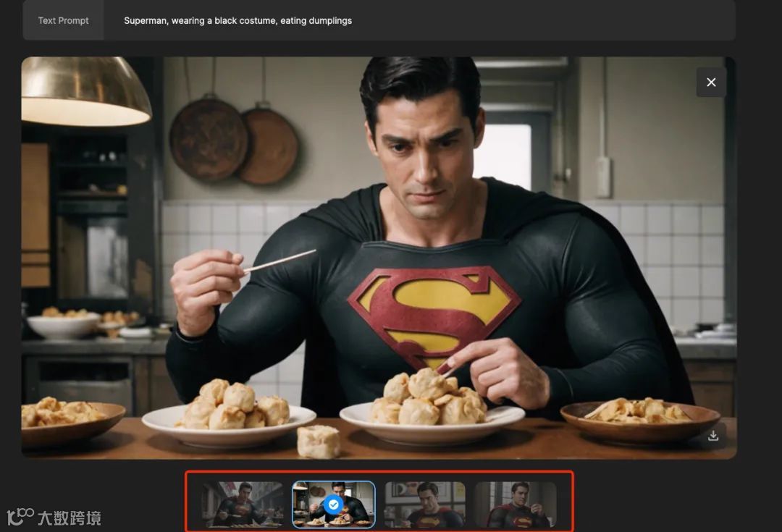Image resolution: width=782 pixels, height=532 pixels.
Task: Select the fourth generated thumbnail
Action: [516, 504]
